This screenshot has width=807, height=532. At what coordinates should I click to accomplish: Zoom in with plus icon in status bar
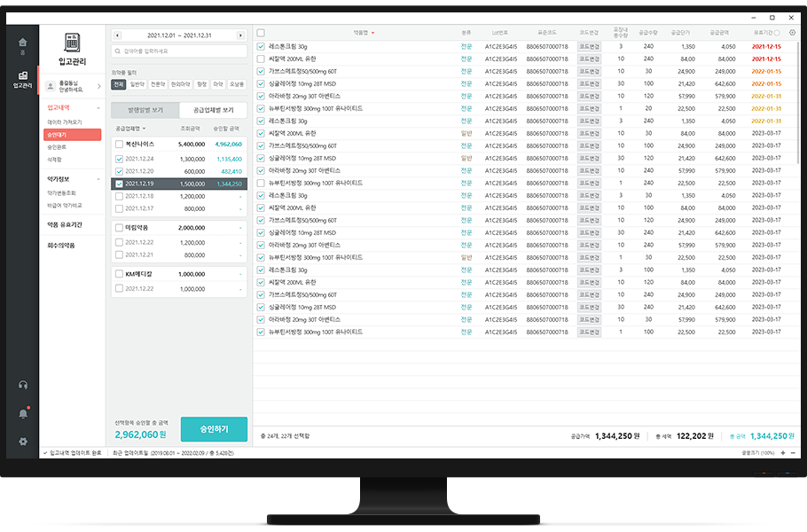pos(783,453)
